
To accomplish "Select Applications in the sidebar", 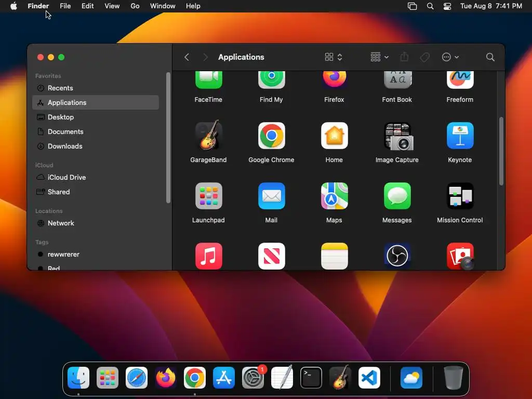I will point(96,102).
